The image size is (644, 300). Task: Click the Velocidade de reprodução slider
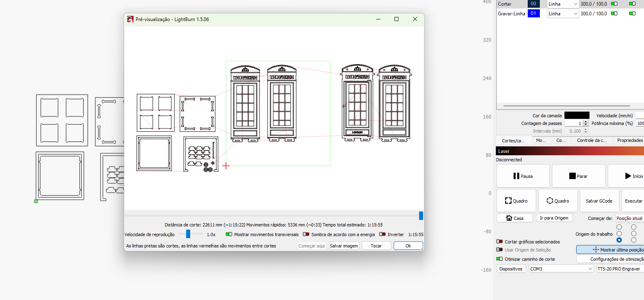click(x=188, y=234)
